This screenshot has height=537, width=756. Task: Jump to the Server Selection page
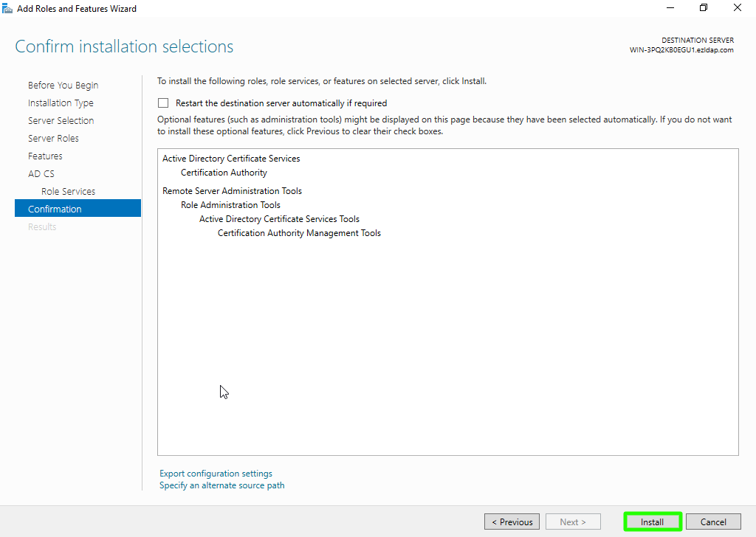(61, 121)
